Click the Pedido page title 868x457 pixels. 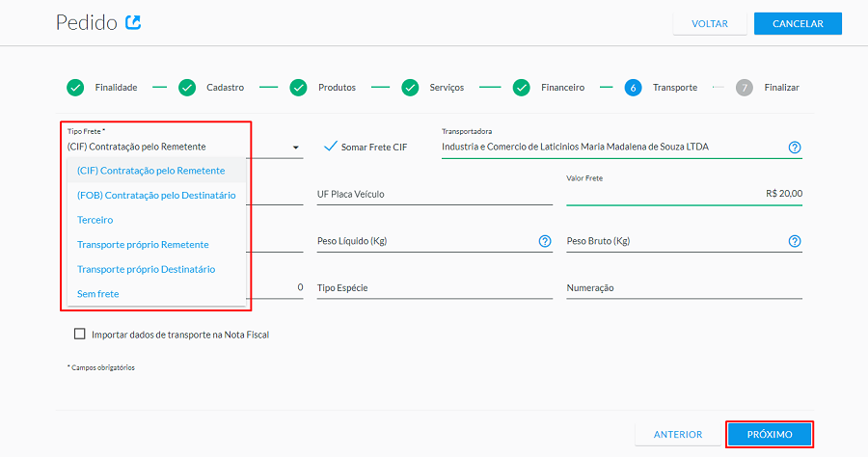tap(87, 23)
